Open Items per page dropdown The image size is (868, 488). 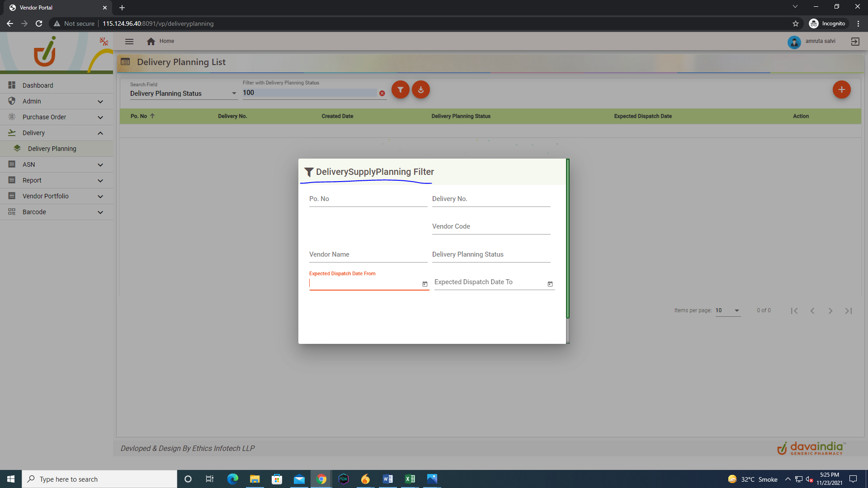point(728,310)
